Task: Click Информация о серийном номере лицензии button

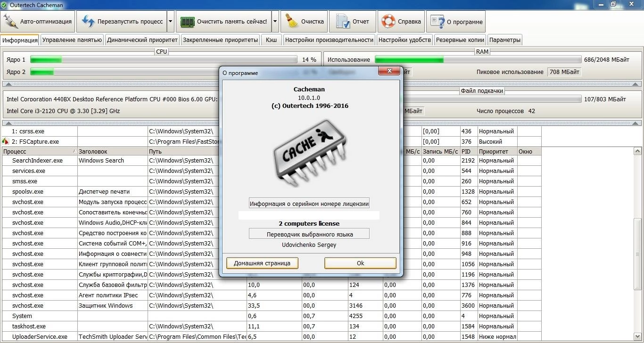Action: [x=309, y=204]
